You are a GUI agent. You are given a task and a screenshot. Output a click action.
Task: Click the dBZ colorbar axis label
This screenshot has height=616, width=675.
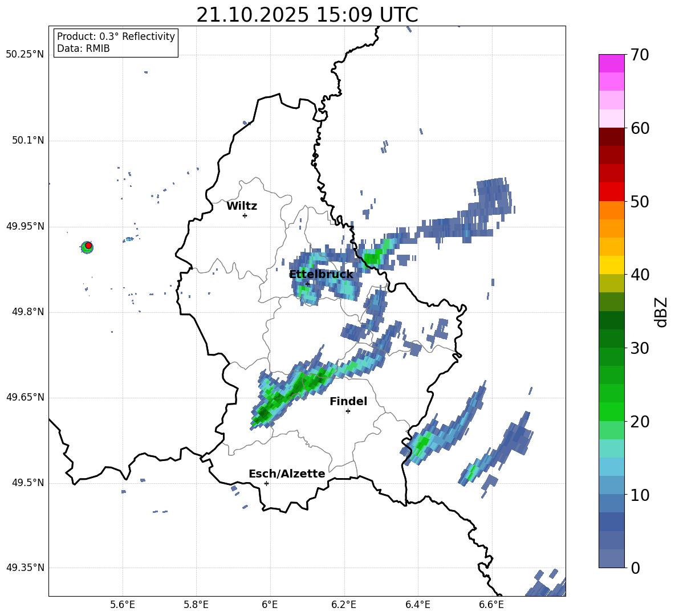coord(662,312)
